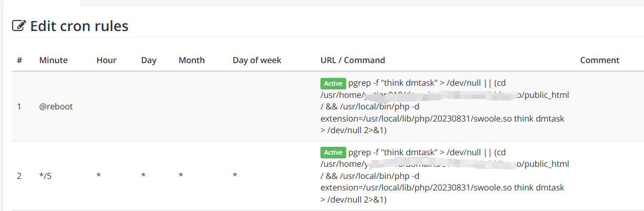Viewport: 644px width, 211px height.
Task: Click the "#" column header
Action: point(19,60)
